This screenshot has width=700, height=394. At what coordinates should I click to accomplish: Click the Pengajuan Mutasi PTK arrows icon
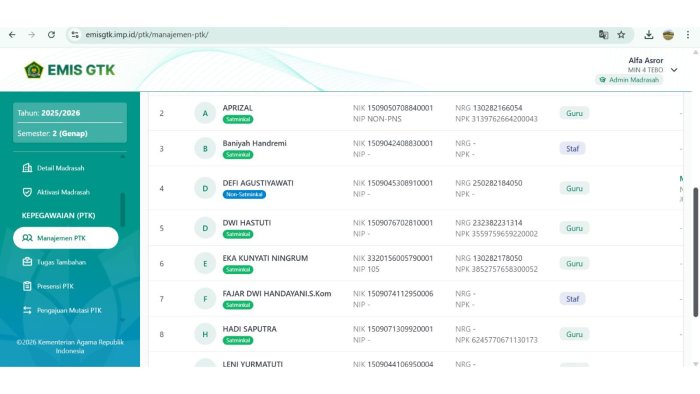pyautogui.click(x=27, y=310)
